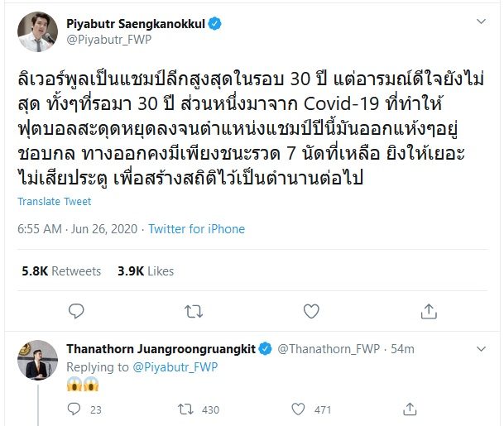Click Thanathorn Juangroongruangkit display name

pos(161,349)
